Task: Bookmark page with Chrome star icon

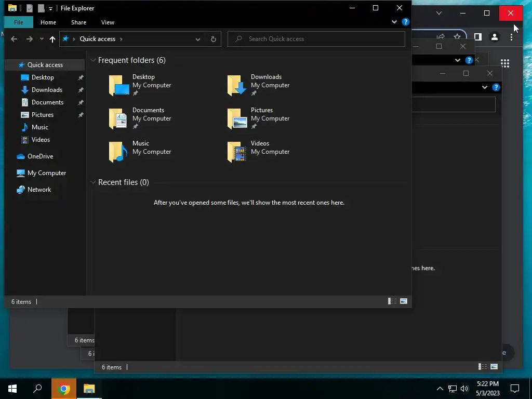Action: (457, 36)
